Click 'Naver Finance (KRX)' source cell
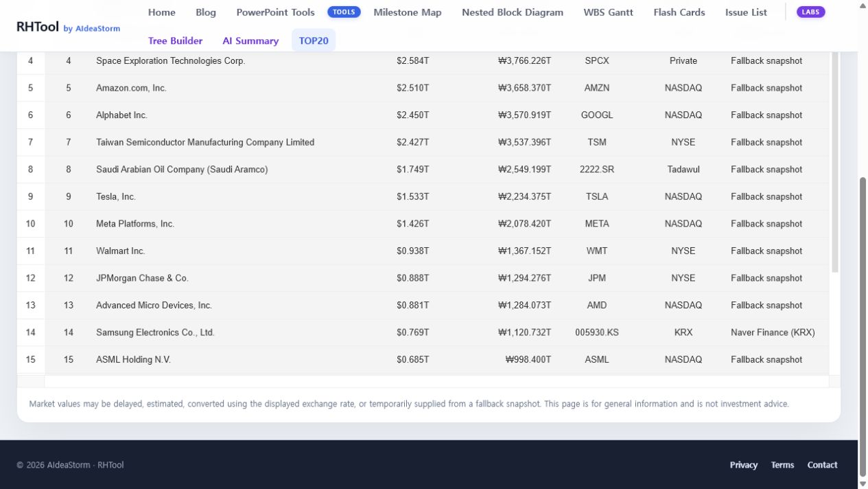 click(773, 332)
